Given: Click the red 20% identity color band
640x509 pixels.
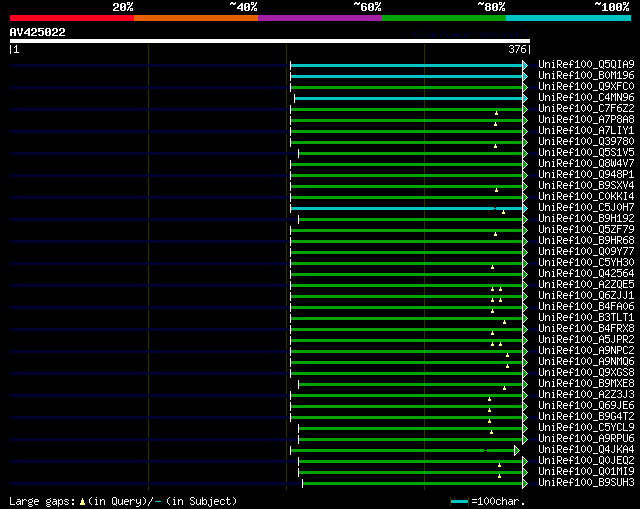Looking at the screenshot, I should point(72,18).
